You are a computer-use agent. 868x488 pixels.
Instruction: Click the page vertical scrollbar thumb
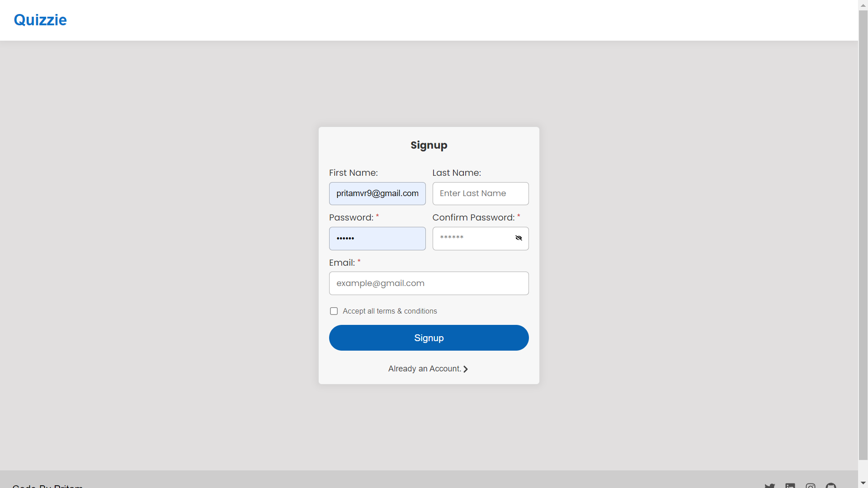click(863, 235)
